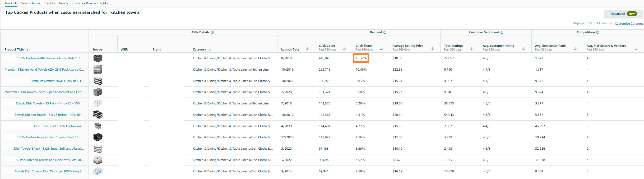Sort by Average Selling Price arrow
Viewport: 644px width, 179px height.
click(433, 49)
